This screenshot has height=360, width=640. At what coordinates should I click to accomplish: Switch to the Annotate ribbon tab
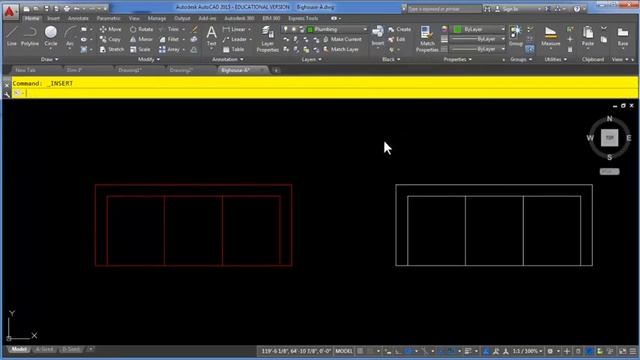click(x=78, y=18)
